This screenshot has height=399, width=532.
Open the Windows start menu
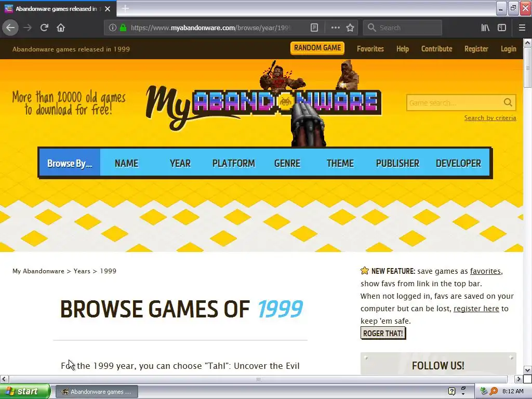click(x=25, y=391)
